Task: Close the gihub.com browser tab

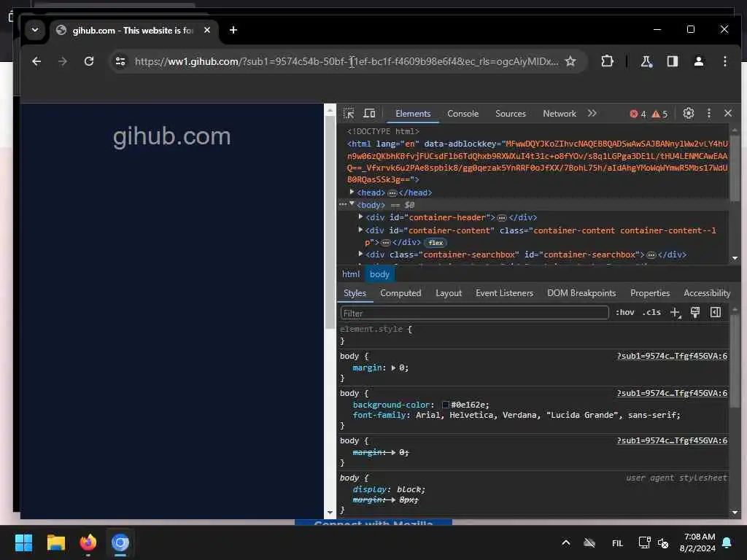Action: point(206,30)
